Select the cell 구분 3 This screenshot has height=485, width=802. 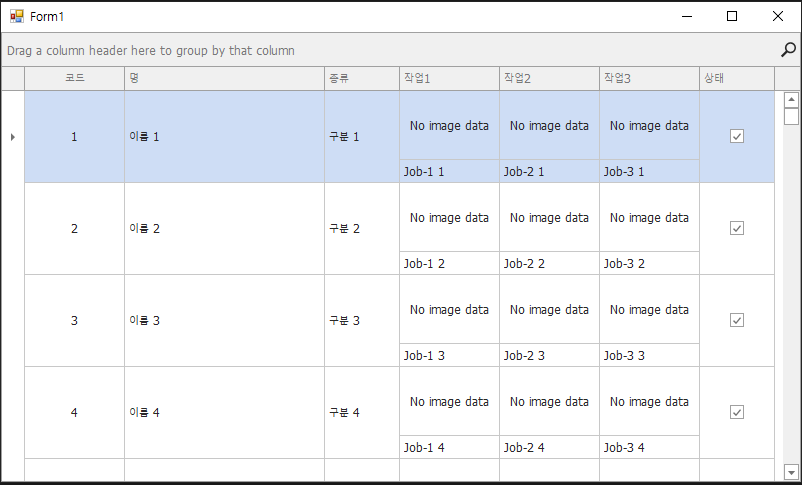coord(362,321)
